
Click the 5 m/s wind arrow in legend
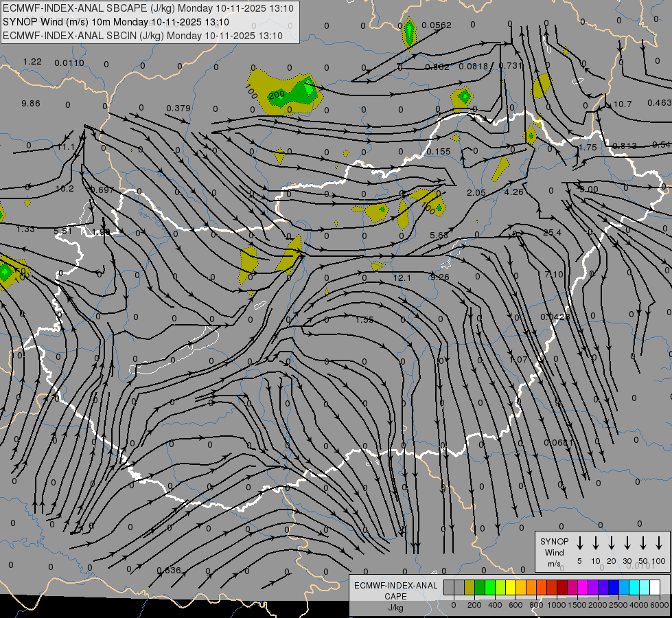pyautogui.click(x=579, y=543)
